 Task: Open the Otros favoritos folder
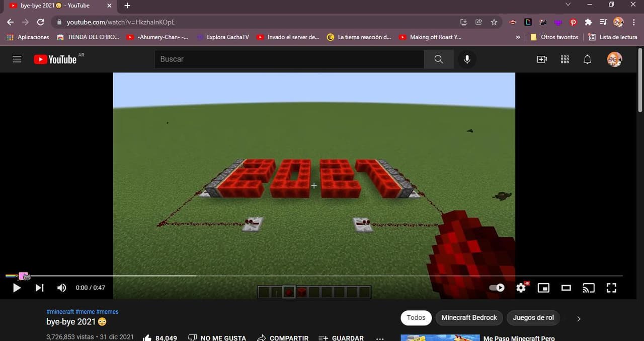(554, 37)
